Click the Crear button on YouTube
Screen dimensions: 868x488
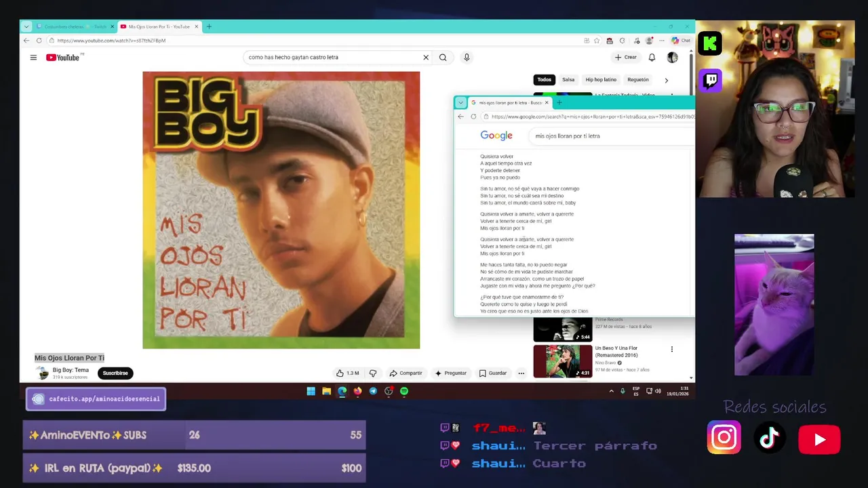pyautogui.click(x=626, y=58)
